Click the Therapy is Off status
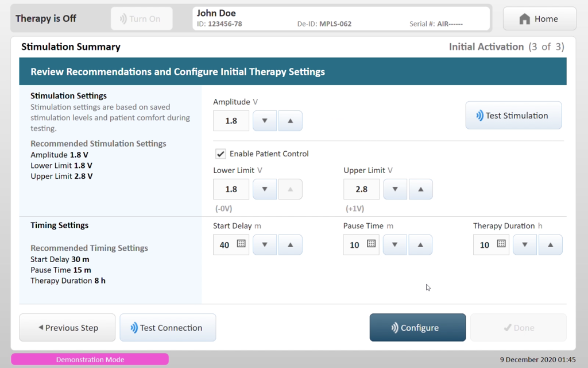 click(46, 18)
